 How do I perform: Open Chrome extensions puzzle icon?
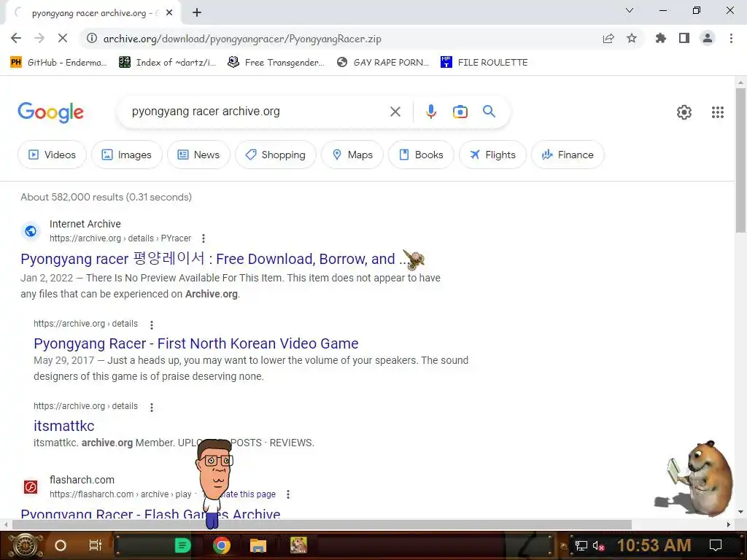[x=661, y=38]
